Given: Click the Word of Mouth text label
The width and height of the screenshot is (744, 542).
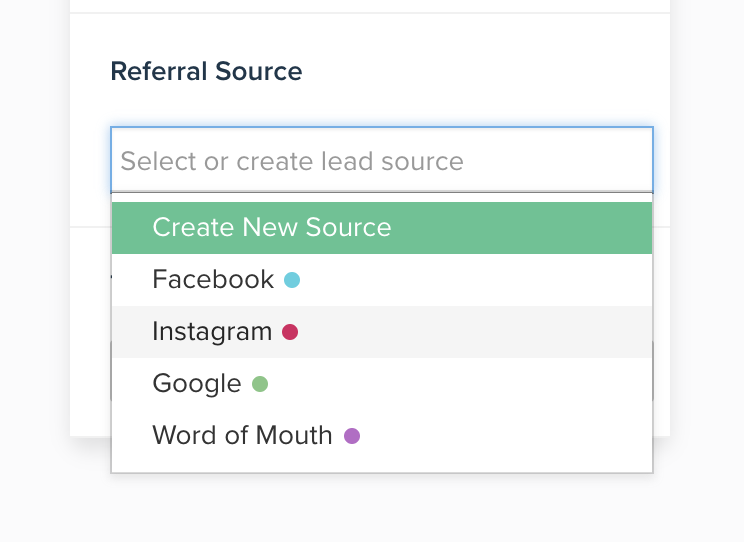Looking at the screenshot, I should (x=242, y=436).
